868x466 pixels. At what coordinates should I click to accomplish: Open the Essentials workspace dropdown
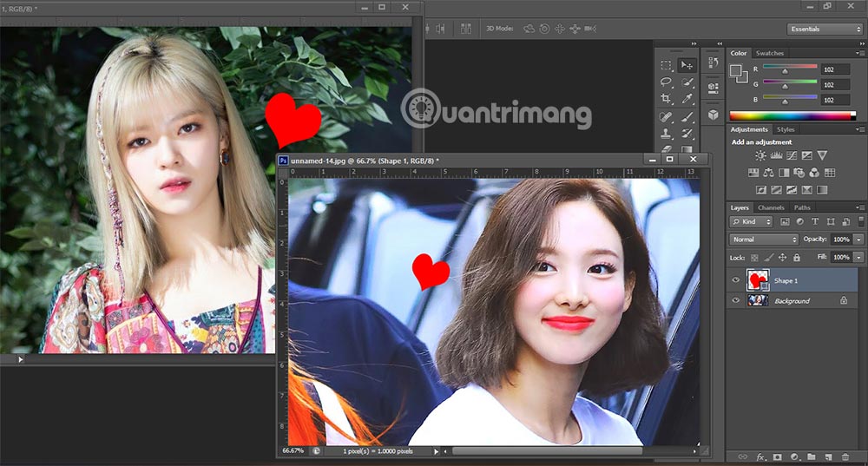(x=825, y=29)
